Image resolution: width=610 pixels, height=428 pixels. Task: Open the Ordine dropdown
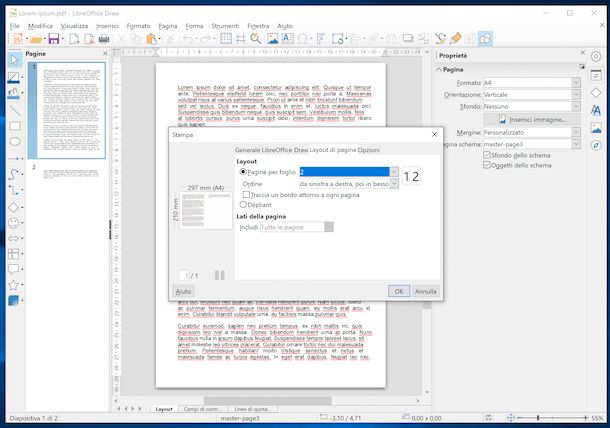(x=394, y=184)
